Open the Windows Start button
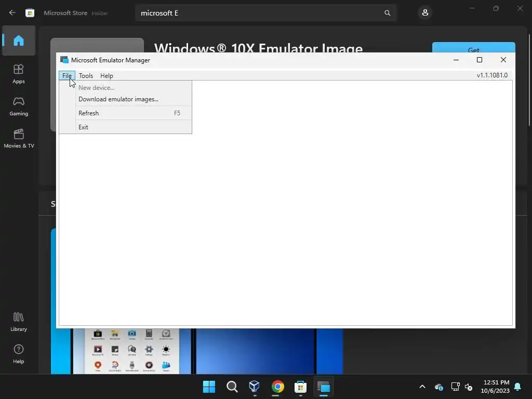This screenshot has height=399, width=532. coord(209,387)
